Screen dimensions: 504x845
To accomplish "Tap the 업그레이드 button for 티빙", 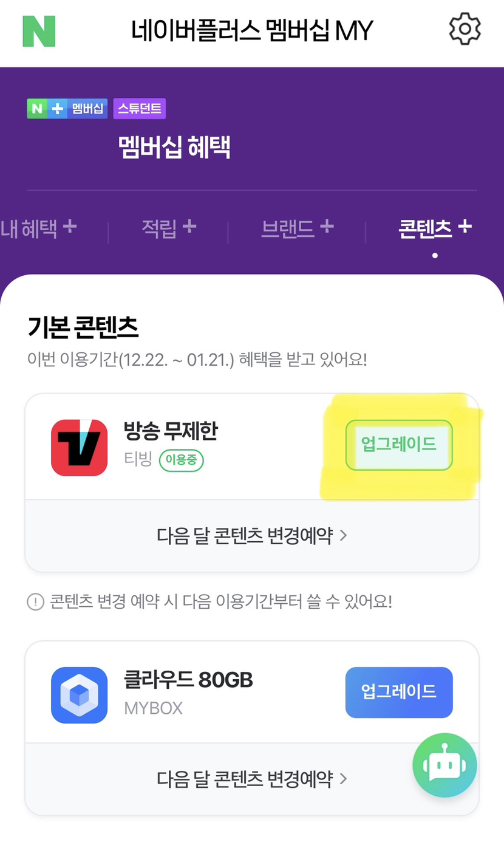I will click(x=399, y=445).
